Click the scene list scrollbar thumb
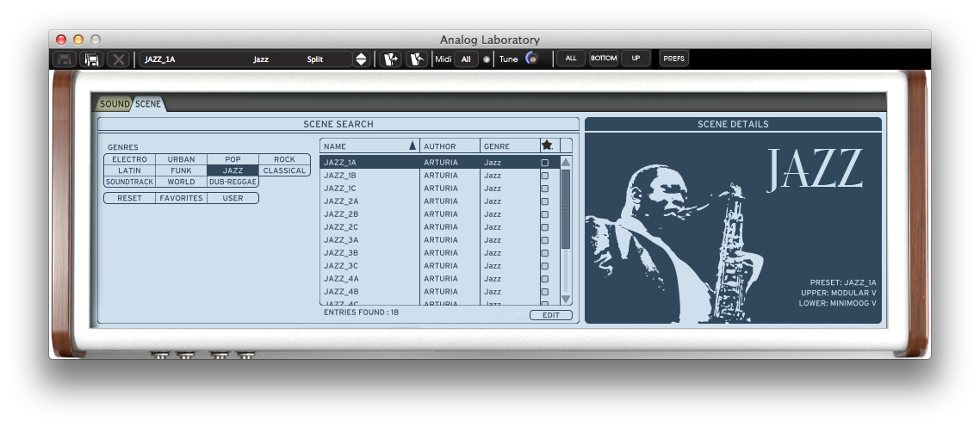 coord(566,209)
